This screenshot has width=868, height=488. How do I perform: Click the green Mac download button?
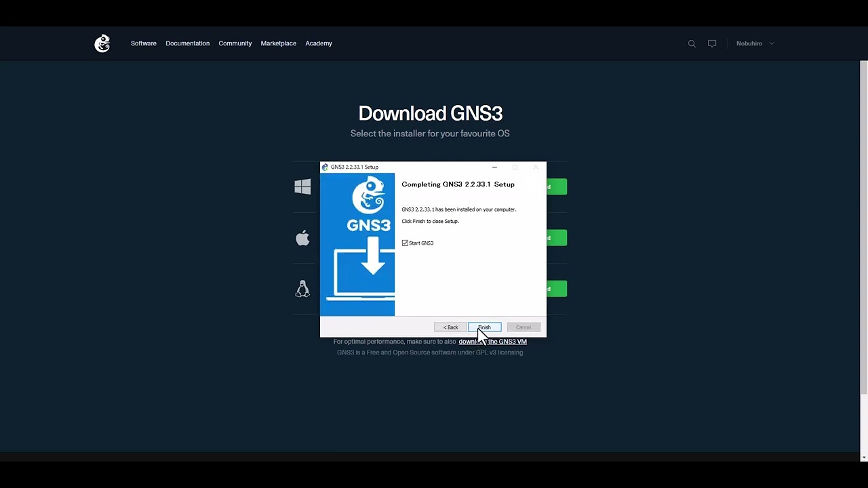[x=556, y=238]
